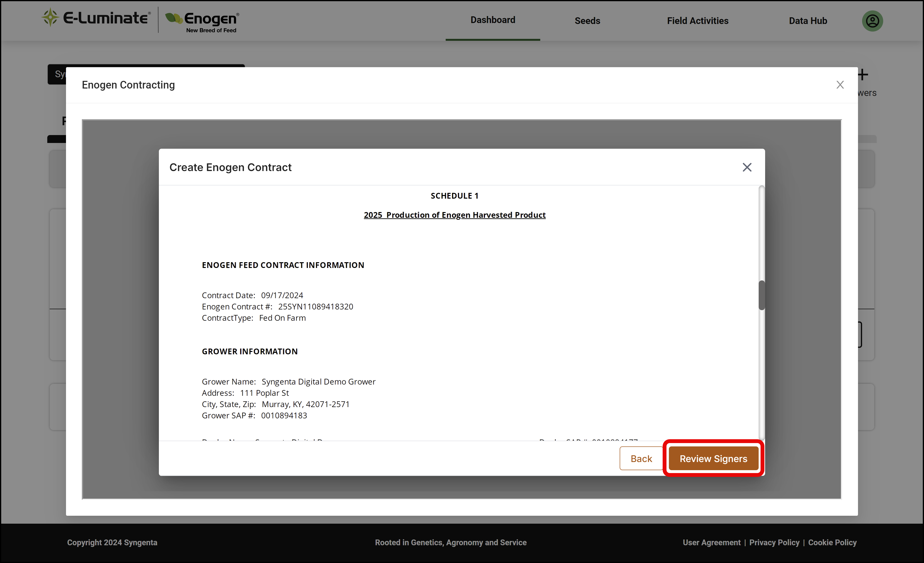Click the Enogen Contracting panel title
Screen dimensions: 924x563
pos(128,85)
